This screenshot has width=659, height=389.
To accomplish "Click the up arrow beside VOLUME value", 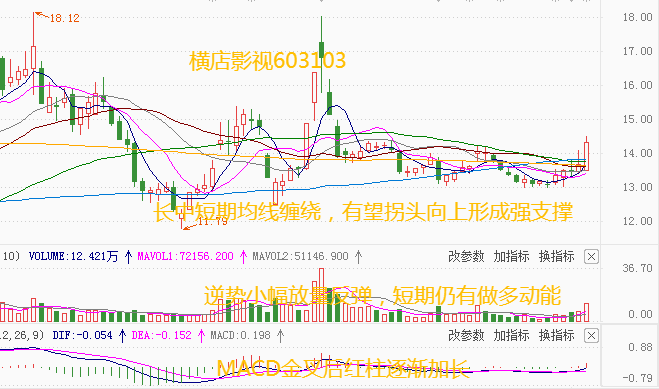I will (129, 256).
